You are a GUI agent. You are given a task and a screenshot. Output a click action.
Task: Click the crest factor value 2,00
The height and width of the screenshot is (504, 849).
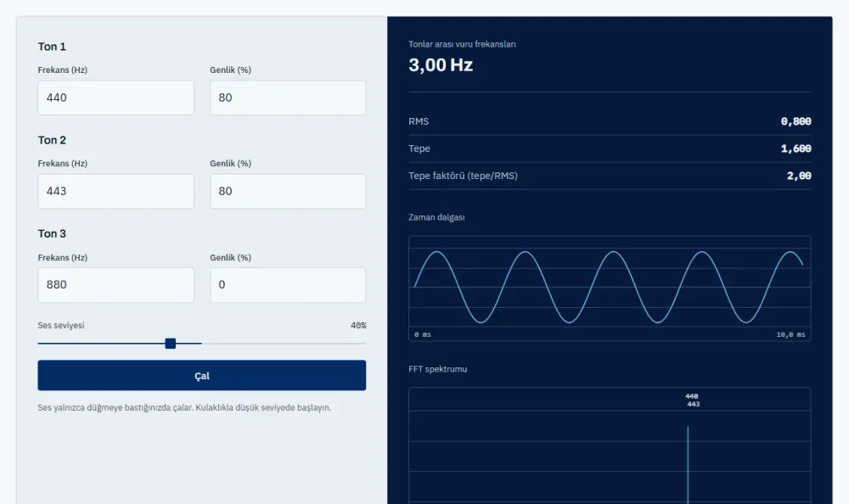[x=799, y=176]
